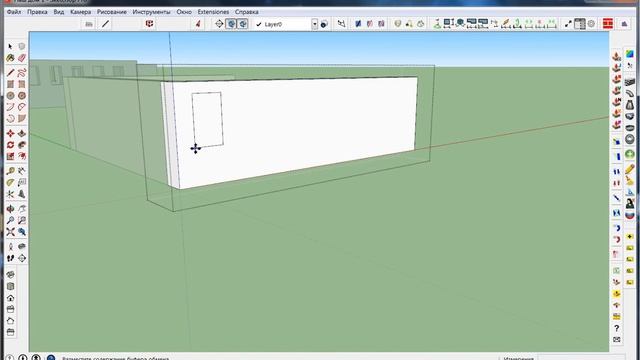The height and width of the screenshot is (360, 640).
Task: Click the yellow pencil icon in right toolbar
Action: click(629, 168)
